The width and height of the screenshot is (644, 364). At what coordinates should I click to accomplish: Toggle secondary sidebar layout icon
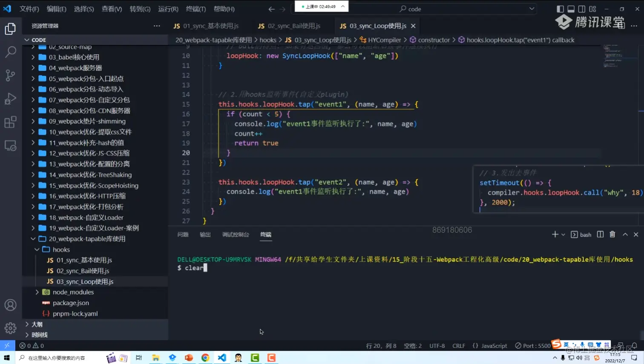tap(581, 9)
